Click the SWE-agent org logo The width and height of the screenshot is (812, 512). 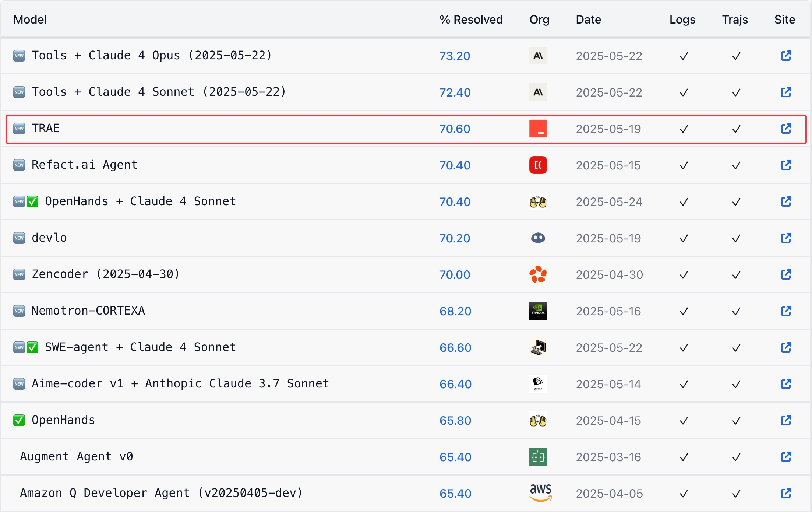(538, 347)
